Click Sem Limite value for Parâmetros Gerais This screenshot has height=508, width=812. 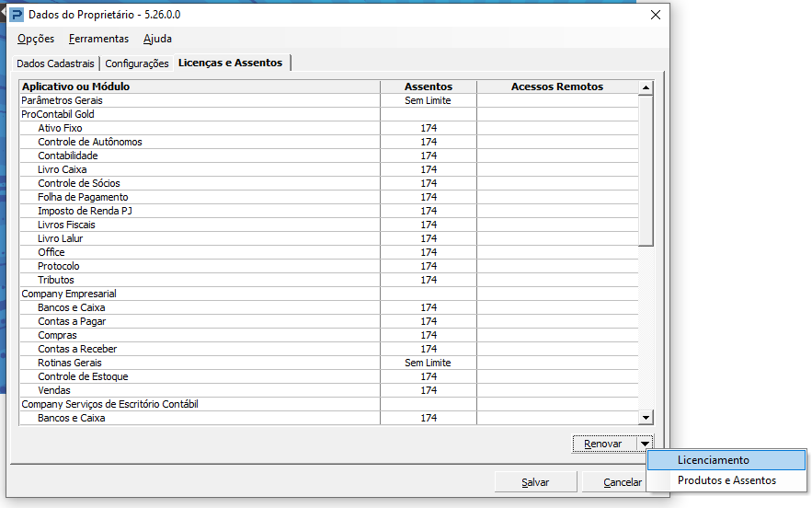(428, 100)
